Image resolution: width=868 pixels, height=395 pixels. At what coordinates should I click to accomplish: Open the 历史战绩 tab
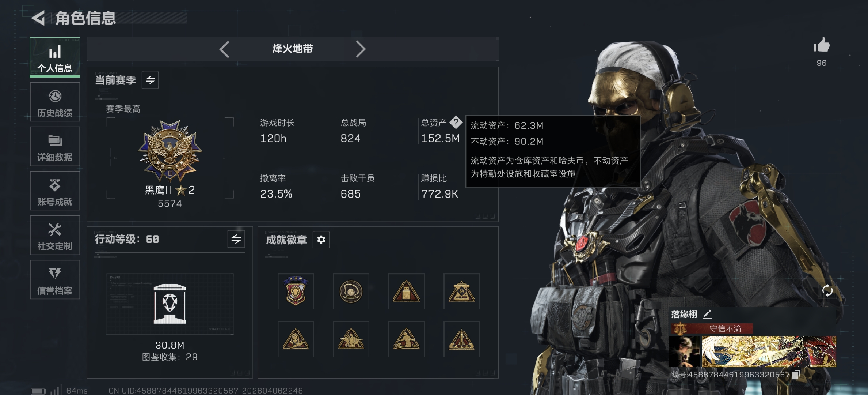(x=55, y=102)
